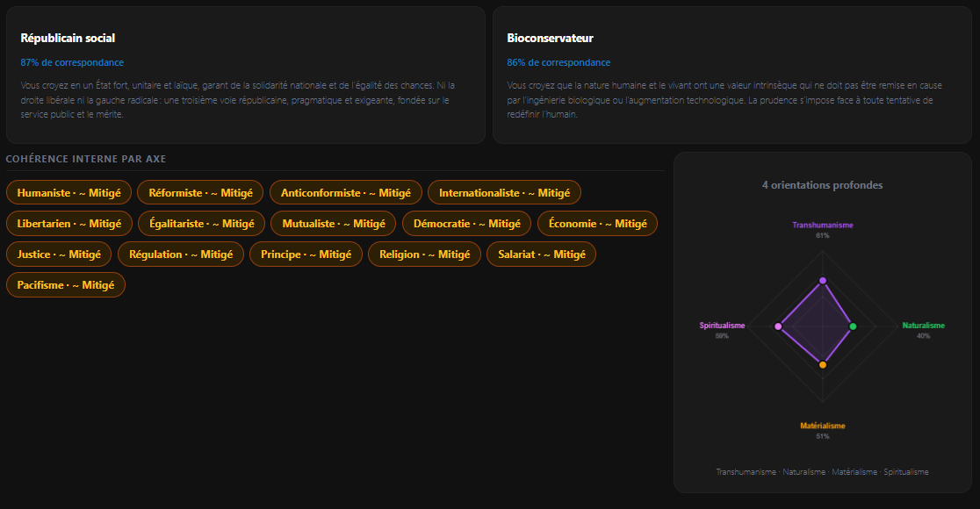This screenshot has width=980, height=509.
Task: Click the orange Matérialisme radar point
Action: [823, 364]
